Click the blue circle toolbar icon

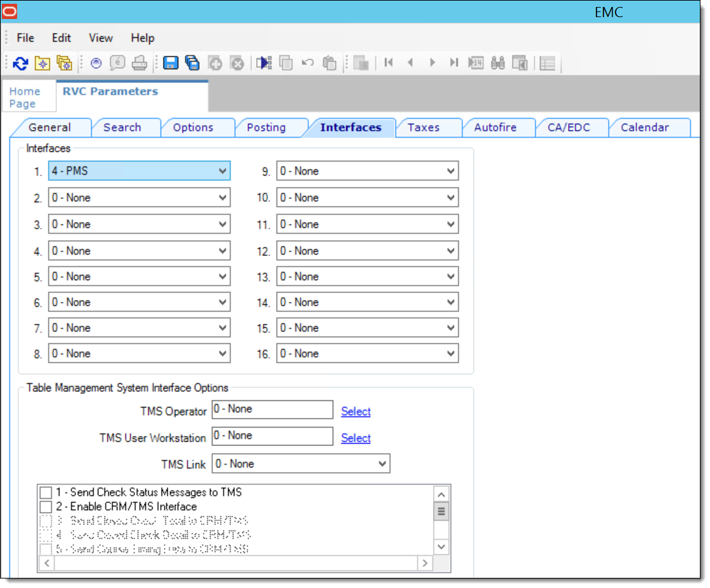[x=96, y=63]
